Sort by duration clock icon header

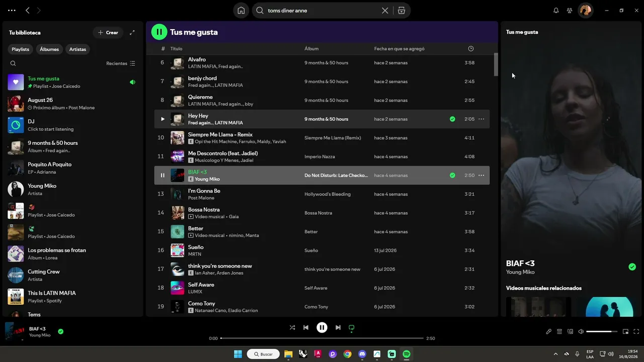pyautogui.click(x=471, y=49)
